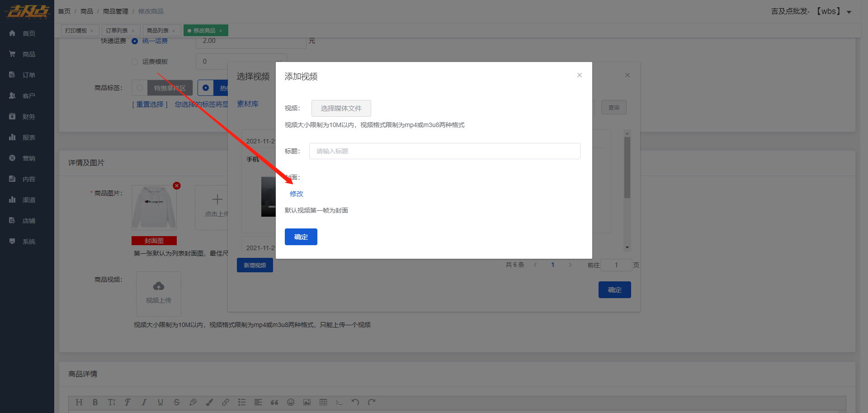
Task: Insert link using chain icon
Action: [x=226, y=402]
